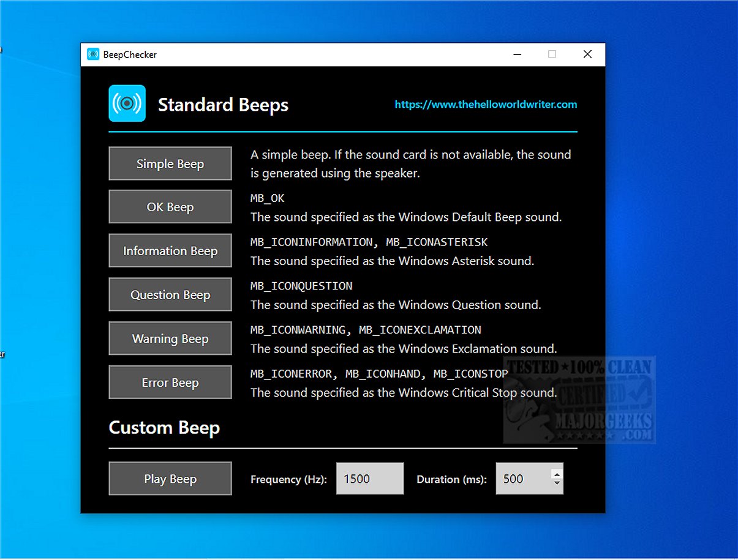Viewport: 738px width, 560px height.
Task: Play the Error Beep sound
Action: pyautogui.click(x=170, y=382)
